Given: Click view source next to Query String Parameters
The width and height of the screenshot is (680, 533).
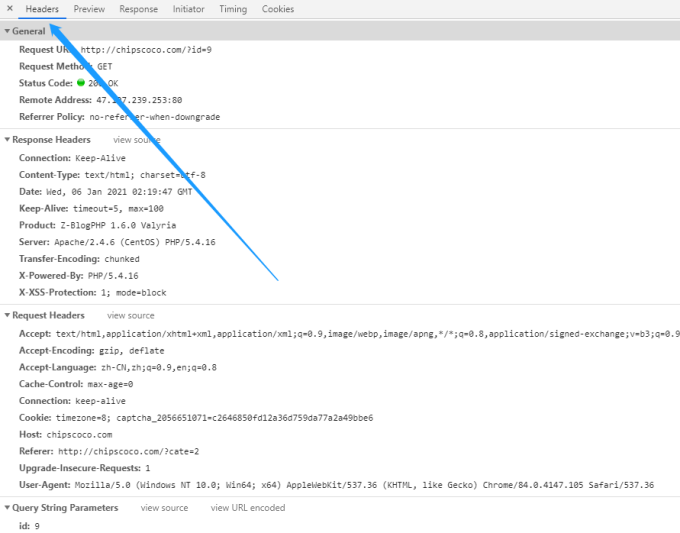Looking at the screenshot, I should (x=164, y=507).
